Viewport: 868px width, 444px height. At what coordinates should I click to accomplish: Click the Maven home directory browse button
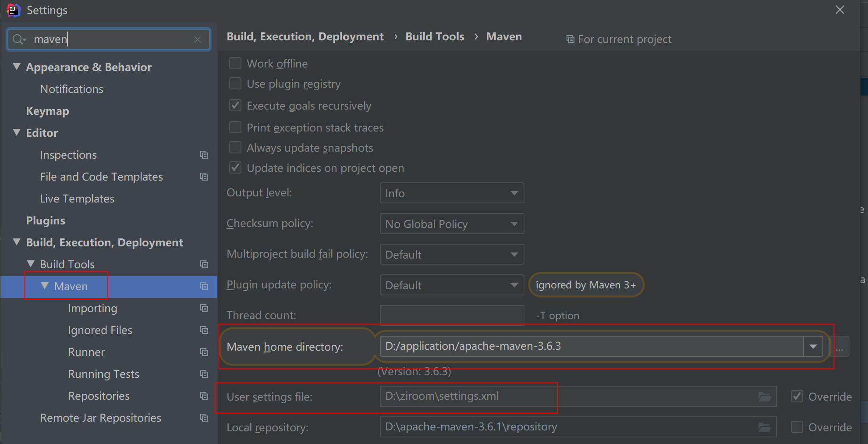coord(840,347)
